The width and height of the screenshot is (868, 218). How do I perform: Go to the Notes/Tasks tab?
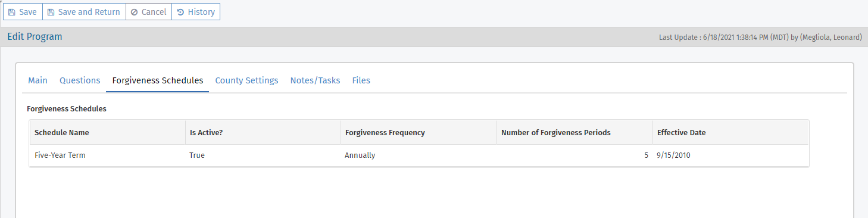pyautogui.click(x=315, y=80)
